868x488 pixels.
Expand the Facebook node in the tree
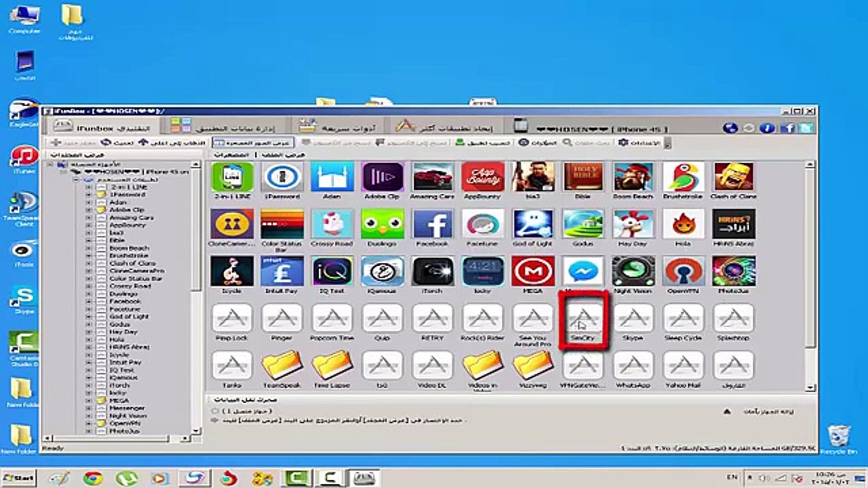89,301
